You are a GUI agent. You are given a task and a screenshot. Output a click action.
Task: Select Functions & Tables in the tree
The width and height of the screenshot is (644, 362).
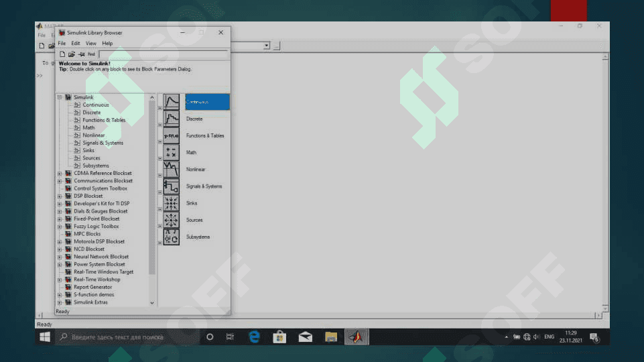104,120
